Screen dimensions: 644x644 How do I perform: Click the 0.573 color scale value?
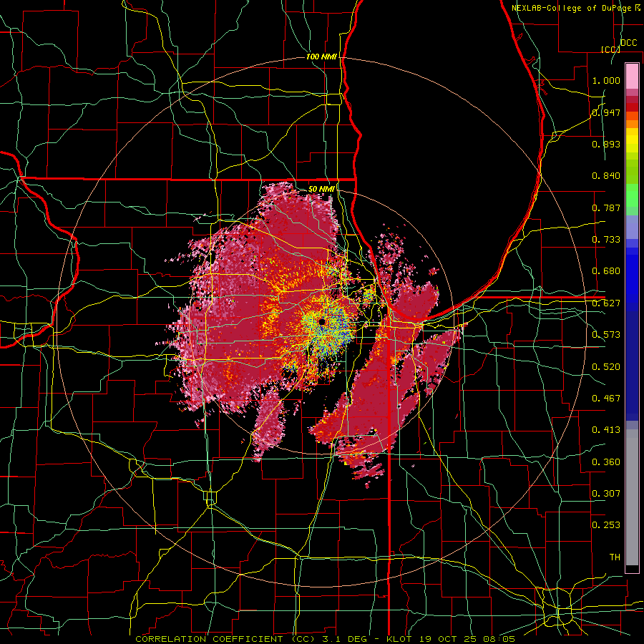pos(606,335)
